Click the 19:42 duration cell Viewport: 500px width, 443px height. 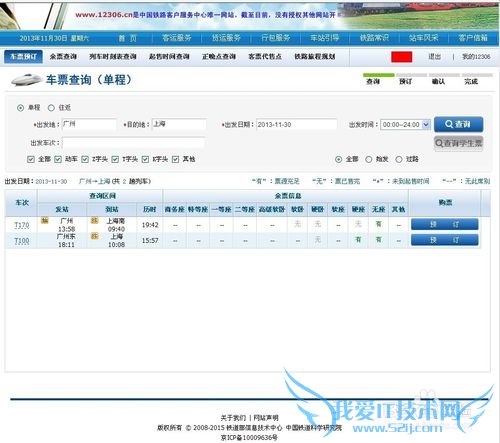click(150, 225)
